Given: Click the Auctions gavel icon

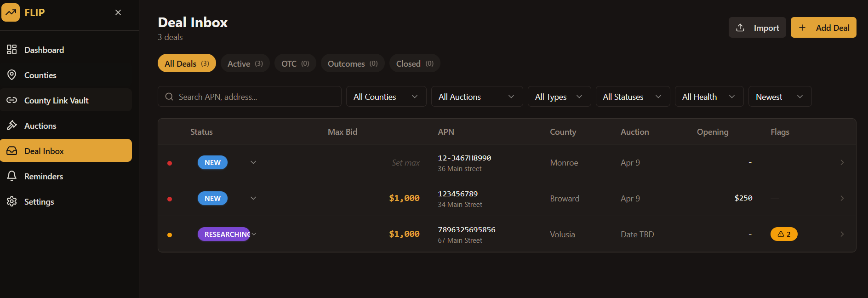Looking at the screenshot, I should coord(12,126).
